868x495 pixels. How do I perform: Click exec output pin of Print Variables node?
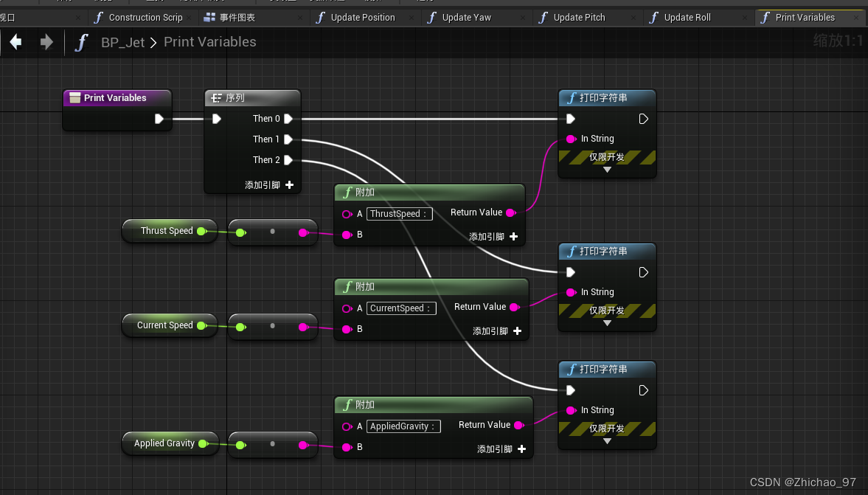(159, 118)
